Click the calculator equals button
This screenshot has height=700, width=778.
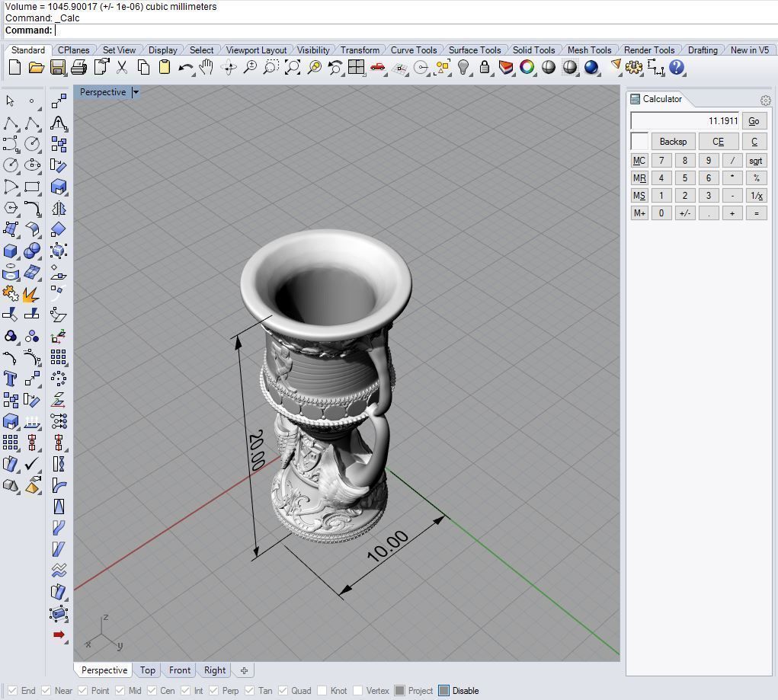click(756, 213)
